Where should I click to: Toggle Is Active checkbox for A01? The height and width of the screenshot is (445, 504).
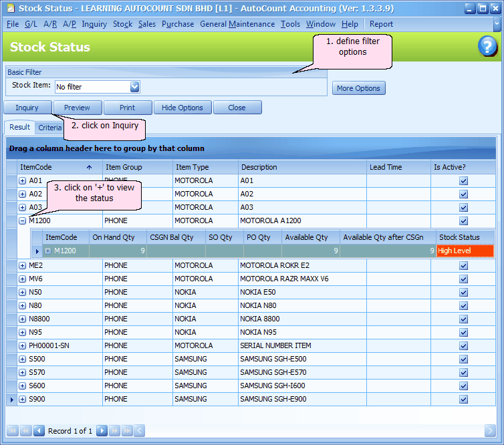(x=463, y=181)
